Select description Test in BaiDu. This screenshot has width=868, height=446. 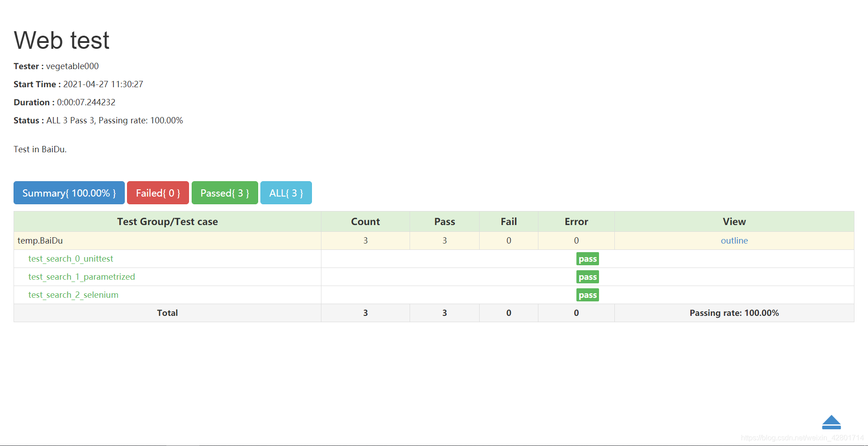pos(40,149)
